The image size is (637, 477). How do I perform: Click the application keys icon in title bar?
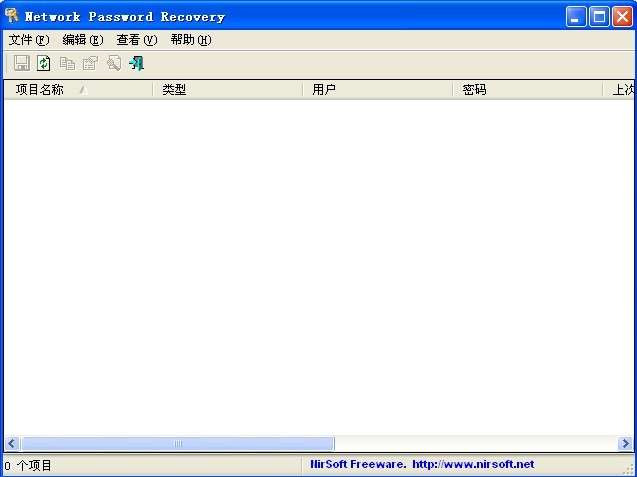pos(12,16)
